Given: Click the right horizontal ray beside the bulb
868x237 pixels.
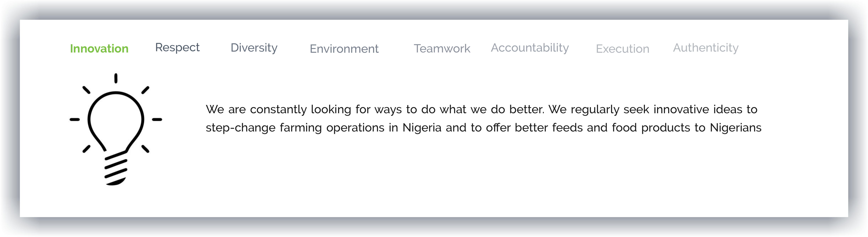Looking at the screenshot, I should (157, 120).
